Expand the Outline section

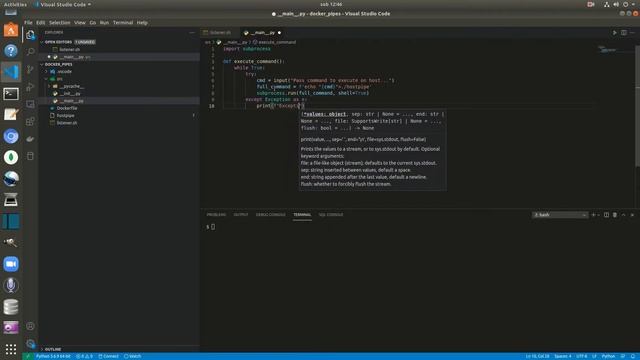(x=42, y=349)
